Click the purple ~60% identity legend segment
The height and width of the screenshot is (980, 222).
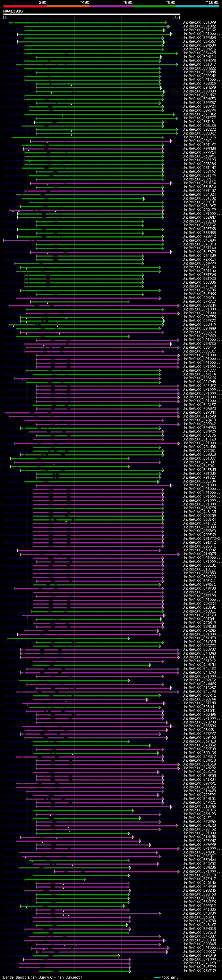(x=111, y=6)
